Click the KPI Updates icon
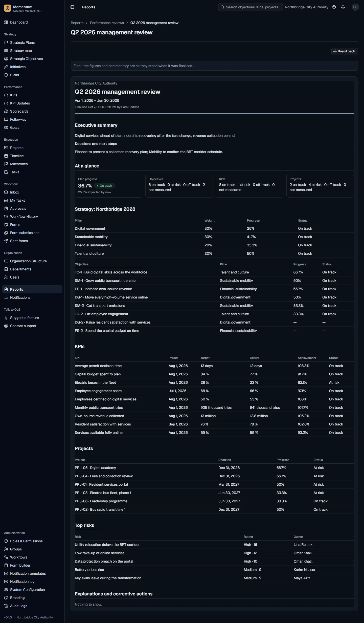 click(x=6, y=103)
